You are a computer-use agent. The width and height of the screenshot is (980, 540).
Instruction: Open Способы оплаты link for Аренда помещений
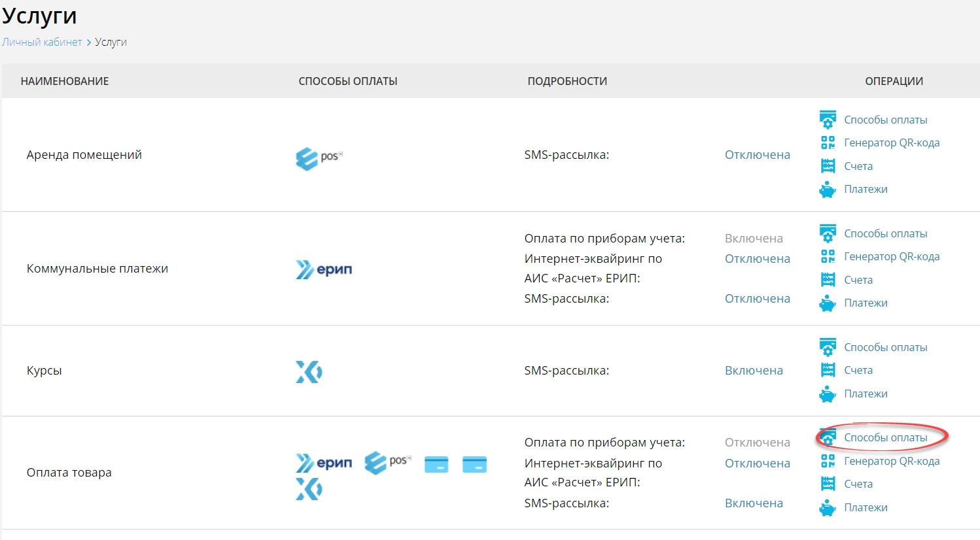(x=886, y=120)
